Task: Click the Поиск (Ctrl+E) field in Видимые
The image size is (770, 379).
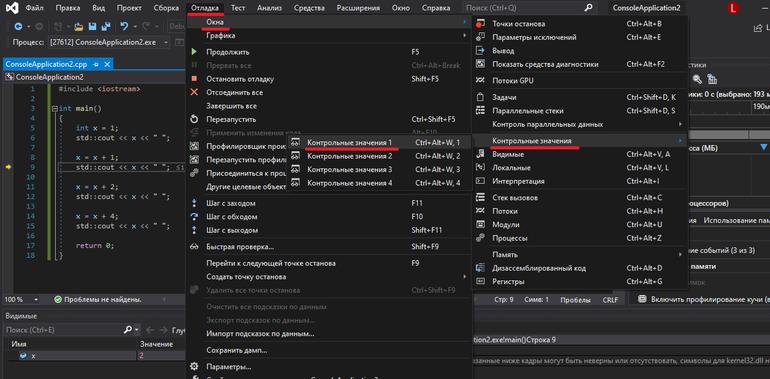Action: click(x=63, y=330)
